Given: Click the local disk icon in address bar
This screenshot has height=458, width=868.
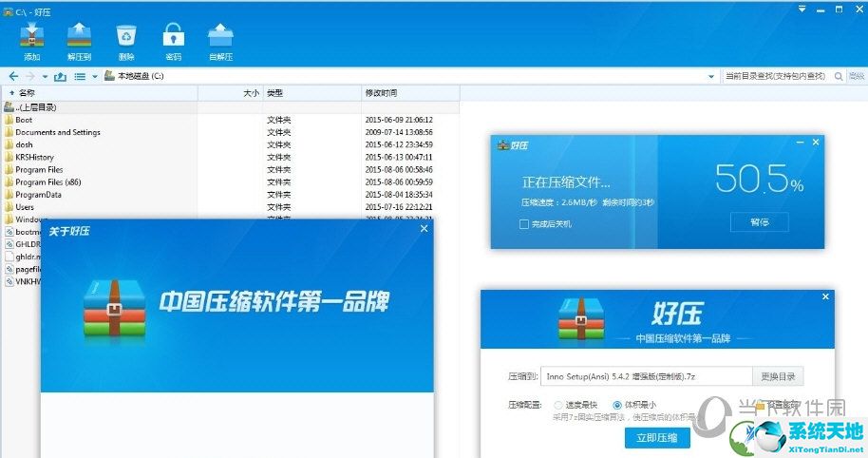Looking at the screenshot, I should pos(109,75).
